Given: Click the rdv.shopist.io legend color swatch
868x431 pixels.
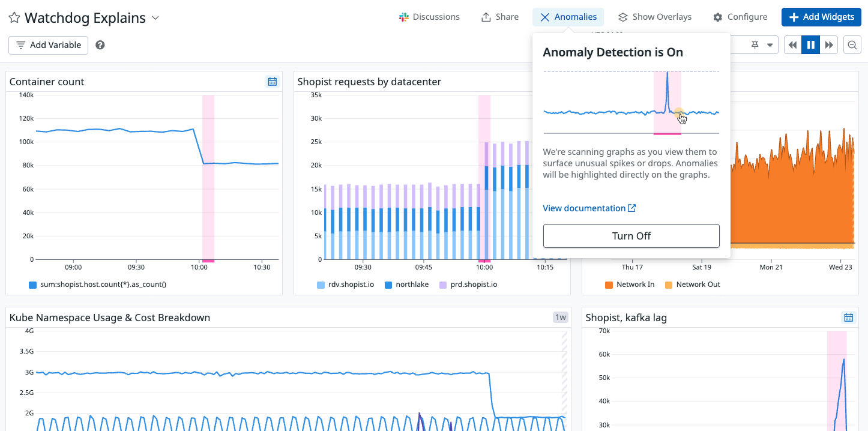Looking at the screenshot, I should coord(321,285).
